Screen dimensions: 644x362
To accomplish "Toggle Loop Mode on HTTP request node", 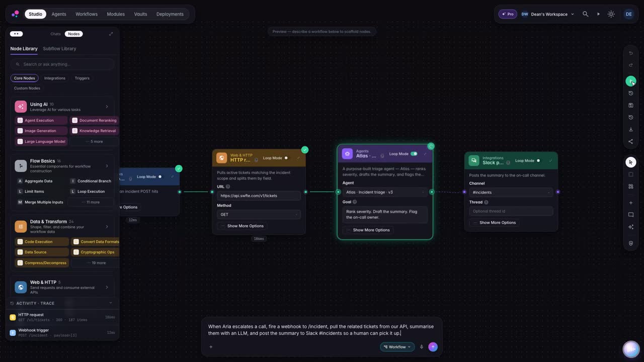I will pyautogui.click(x=286, y=158).
